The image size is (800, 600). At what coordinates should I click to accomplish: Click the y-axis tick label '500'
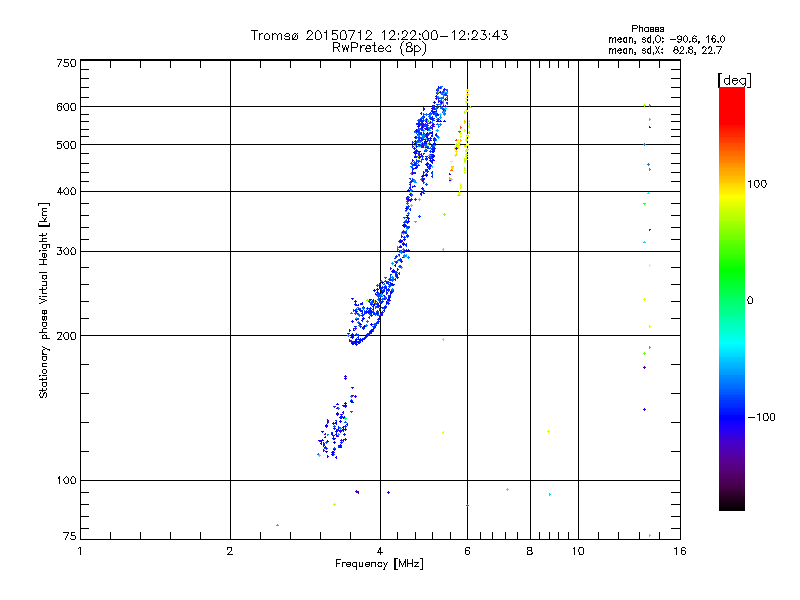click(66, 145)
